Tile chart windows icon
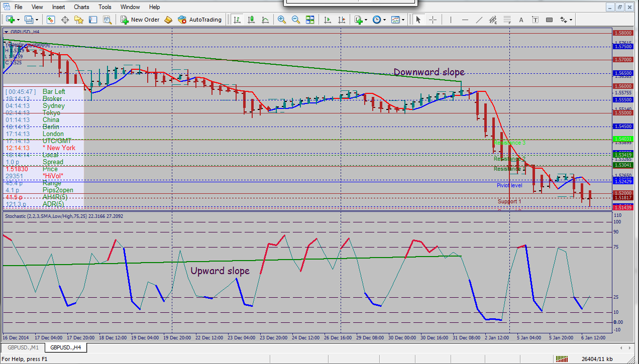The width and height of the screenshot is (639, 364). pos(310,20)
